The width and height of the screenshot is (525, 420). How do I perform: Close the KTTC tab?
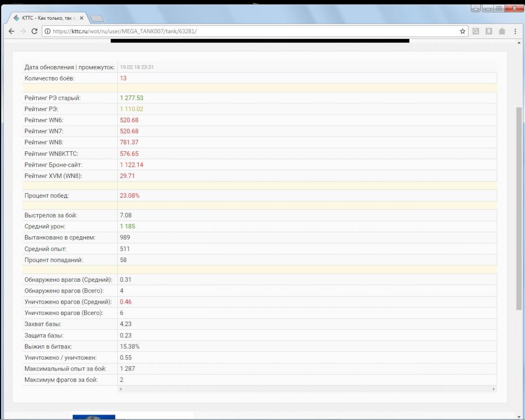(x=81, y=18)
